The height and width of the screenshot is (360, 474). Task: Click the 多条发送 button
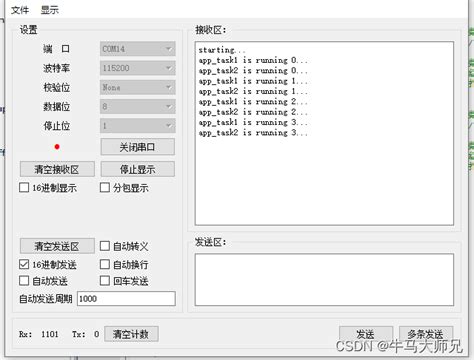click(x=426, y=334)
